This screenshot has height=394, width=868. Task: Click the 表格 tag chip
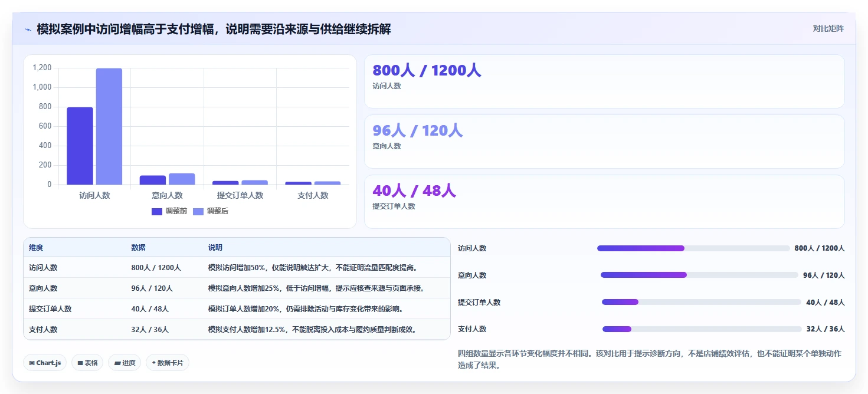[87, 363]
